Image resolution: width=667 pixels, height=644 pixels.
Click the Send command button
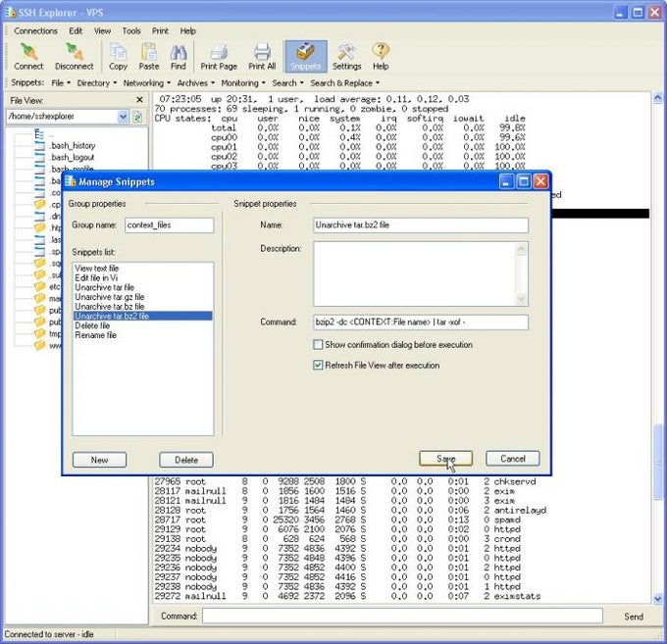[x=634, y=617]
